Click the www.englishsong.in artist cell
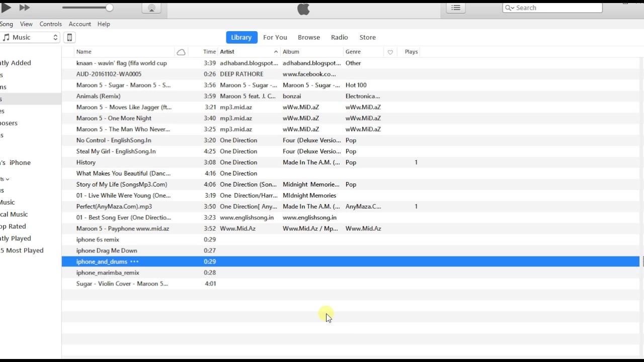Viewport: 644px width, 362px height. (x=247, y=218)
